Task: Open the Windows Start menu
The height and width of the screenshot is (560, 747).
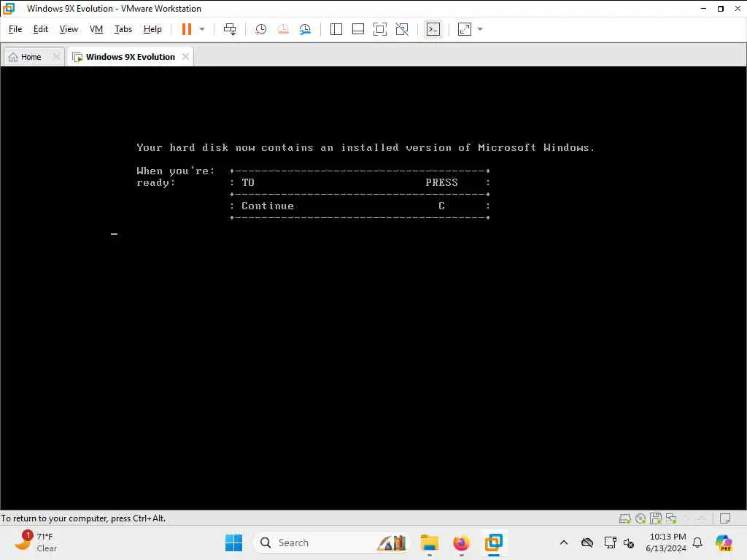Action: coord(233,542)
